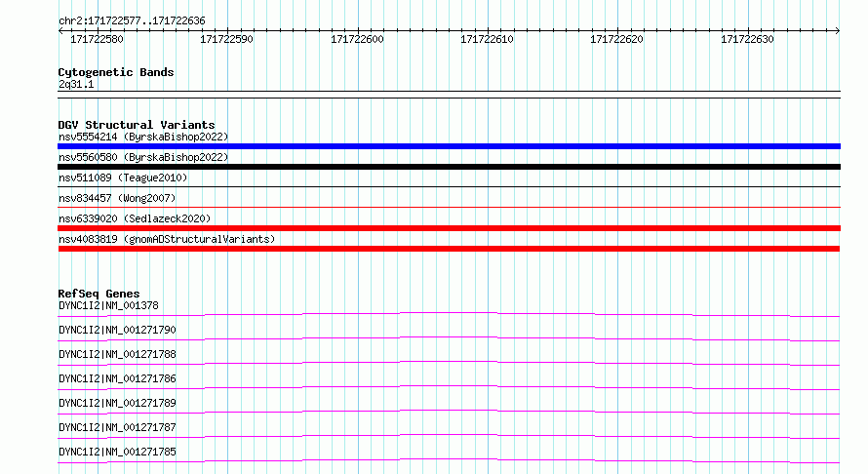Click ruler position 171722600
This screenshot has width=868, height=474.
pos(357,39)
